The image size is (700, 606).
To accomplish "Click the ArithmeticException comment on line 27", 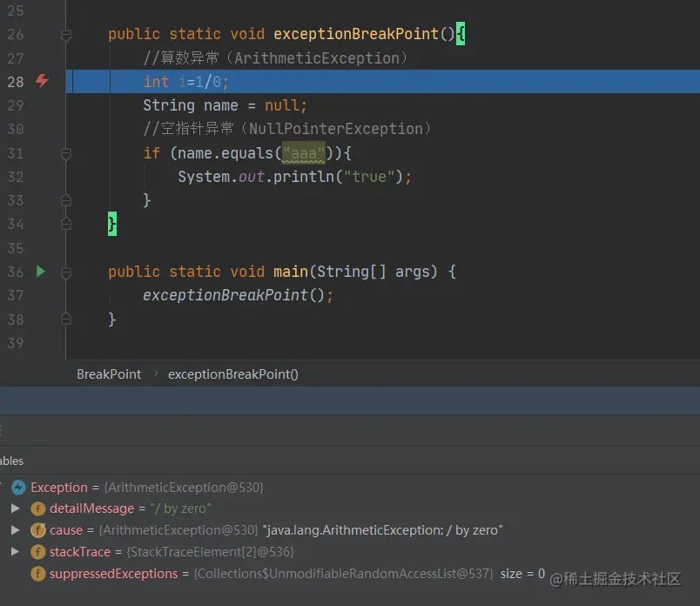I will (275, 58).
